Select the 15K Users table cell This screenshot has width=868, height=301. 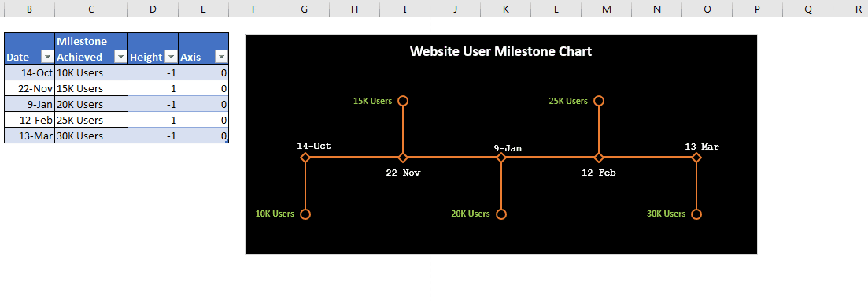[x=91, y=89]
